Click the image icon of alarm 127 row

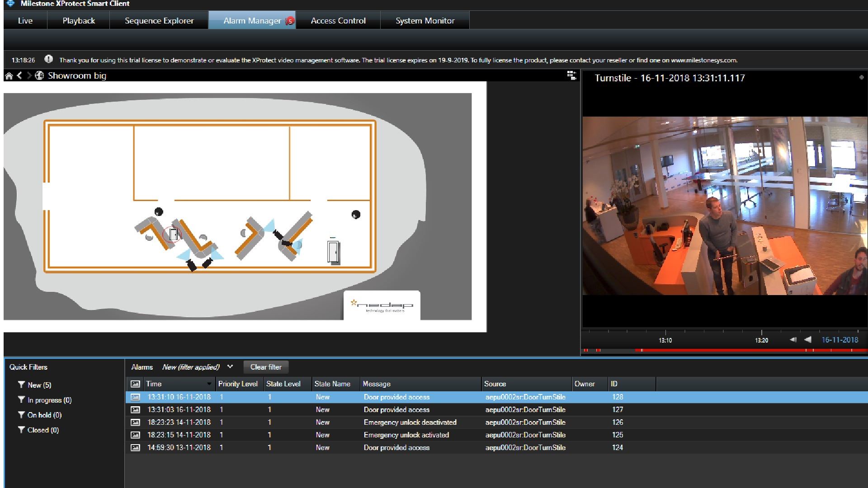tap(135, 410)
